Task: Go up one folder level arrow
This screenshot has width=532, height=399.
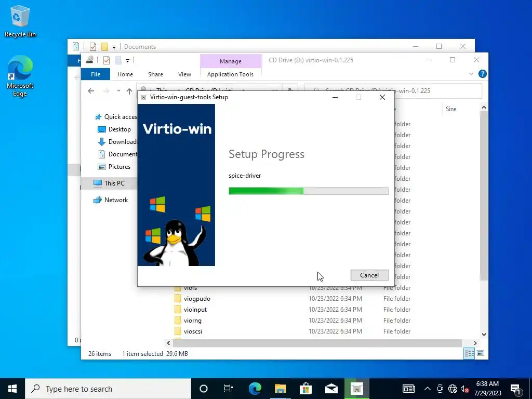Action: 129,91
